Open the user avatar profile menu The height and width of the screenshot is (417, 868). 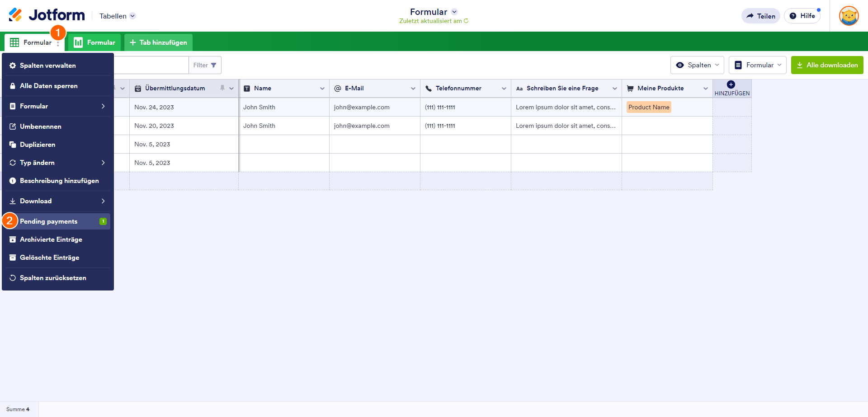[849, 16]
